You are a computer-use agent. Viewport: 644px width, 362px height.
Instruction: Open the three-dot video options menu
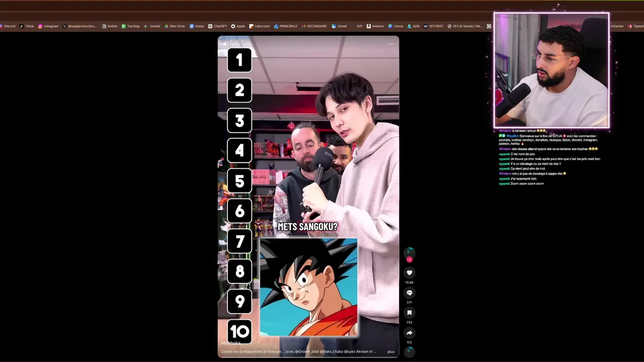pyautogui.click(x=391, y=44)
